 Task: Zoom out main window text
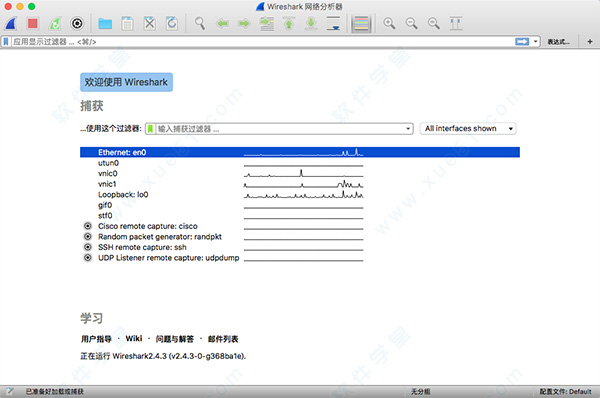411,24
